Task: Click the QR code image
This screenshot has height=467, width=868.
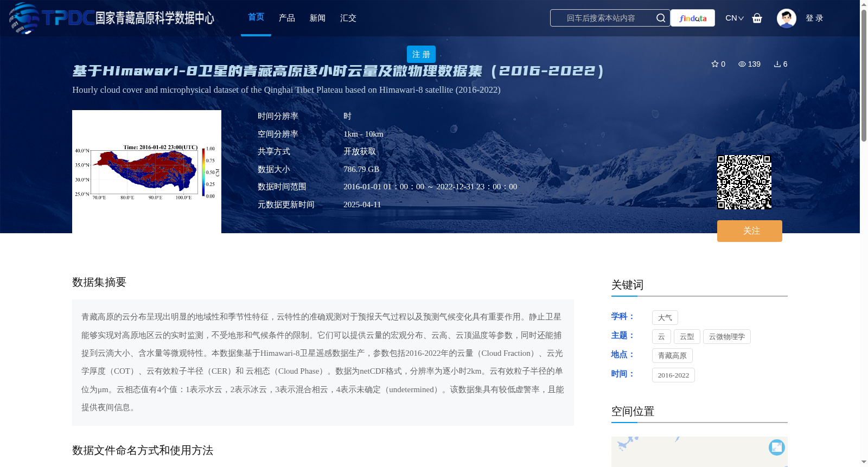Action: (744, 182)
